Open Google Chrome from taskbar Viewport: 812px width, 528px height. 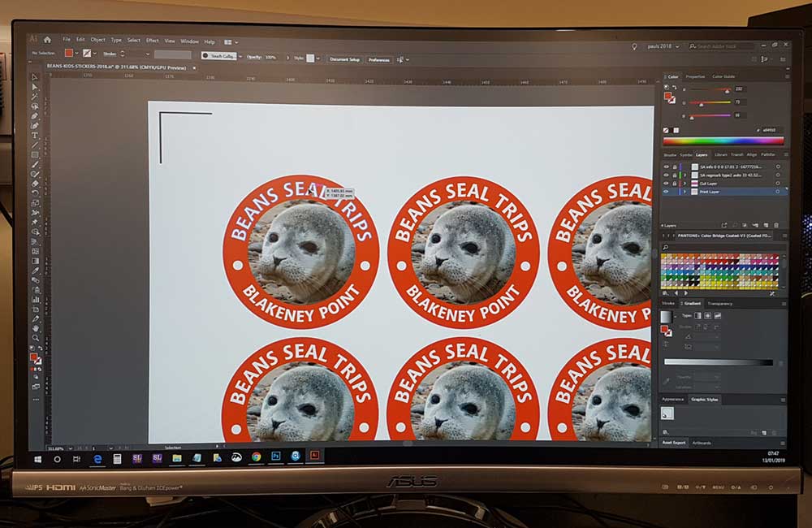[256, 457]
